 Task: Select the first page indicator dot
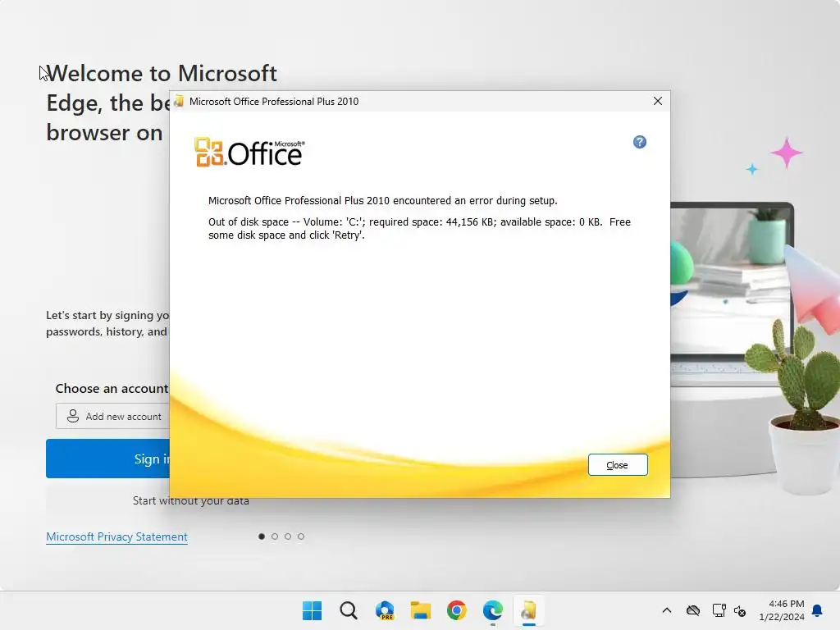coord(262,536)
